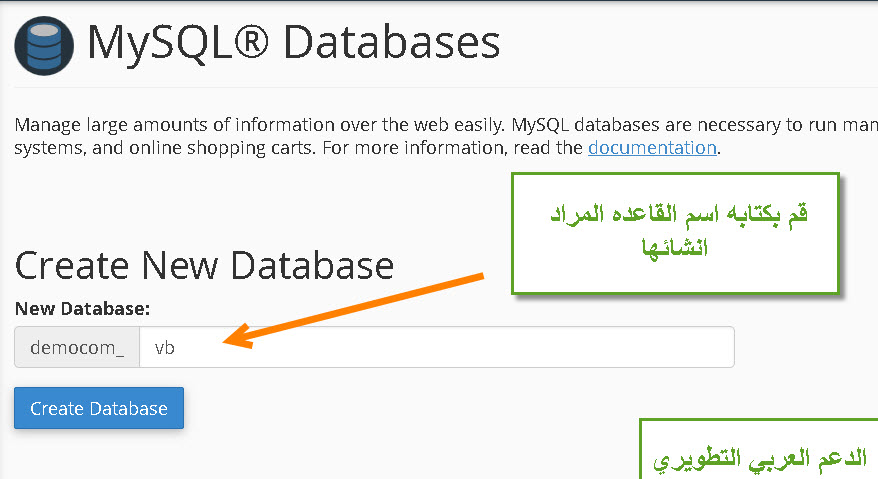Click the typed "vb" text in the field
Viewport: 878px width, 479px height.
coord(165,347)
